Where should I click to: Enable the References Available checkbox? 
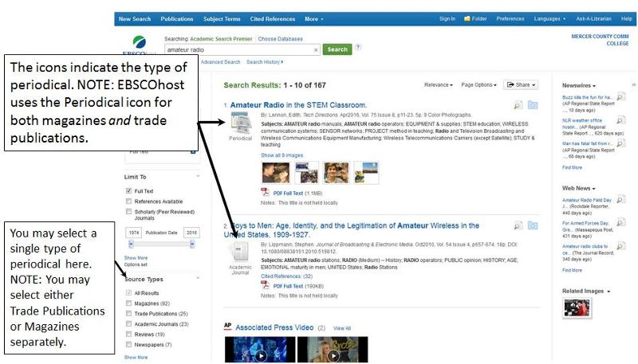point(128,201)
